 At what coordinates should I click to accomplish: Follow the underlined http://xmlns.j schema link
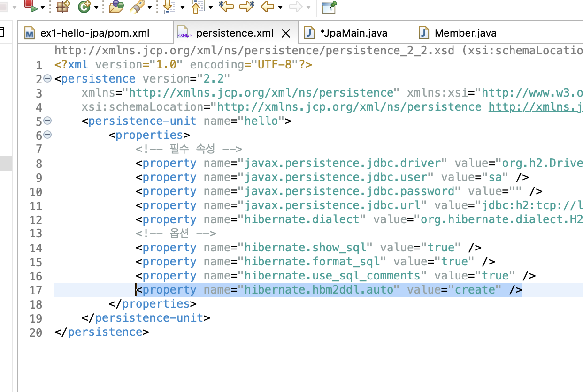[x=536, y=107]
